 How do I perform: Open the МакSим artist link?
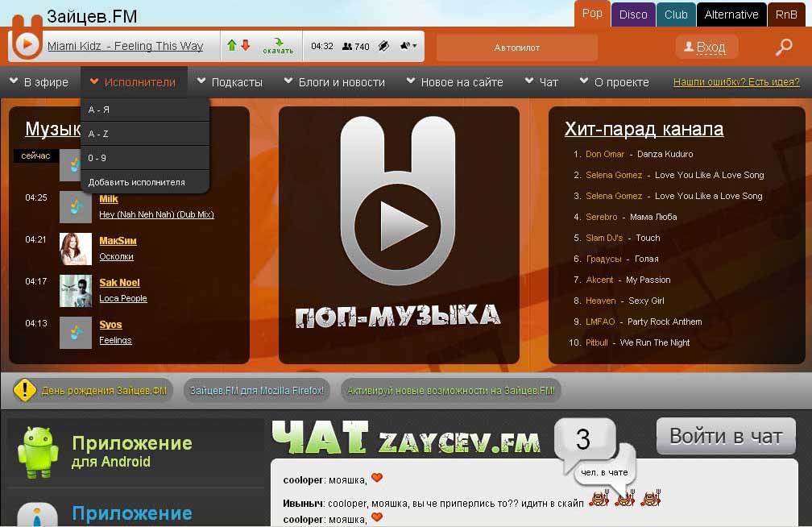point(118,241)
